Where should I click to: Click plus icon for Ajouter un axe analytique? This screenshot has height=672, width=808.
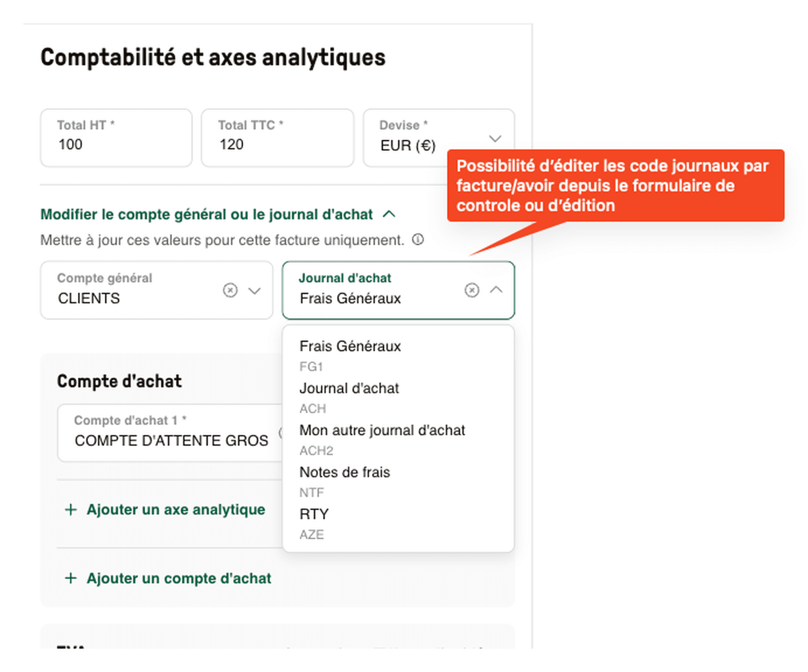pos(71,510)
